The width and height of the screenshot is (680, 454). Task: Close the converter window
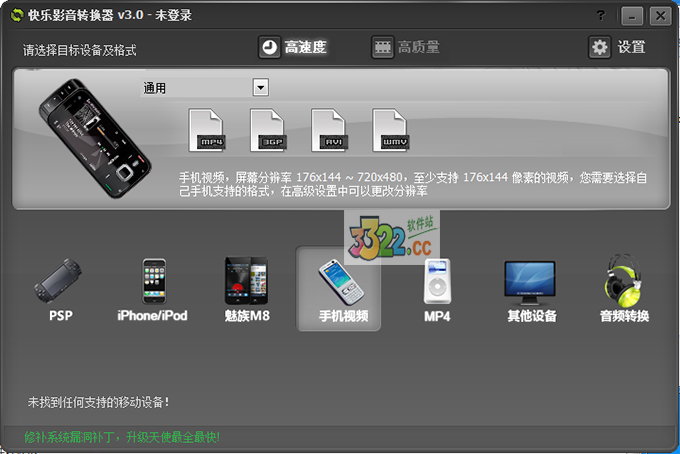(660, 16)
